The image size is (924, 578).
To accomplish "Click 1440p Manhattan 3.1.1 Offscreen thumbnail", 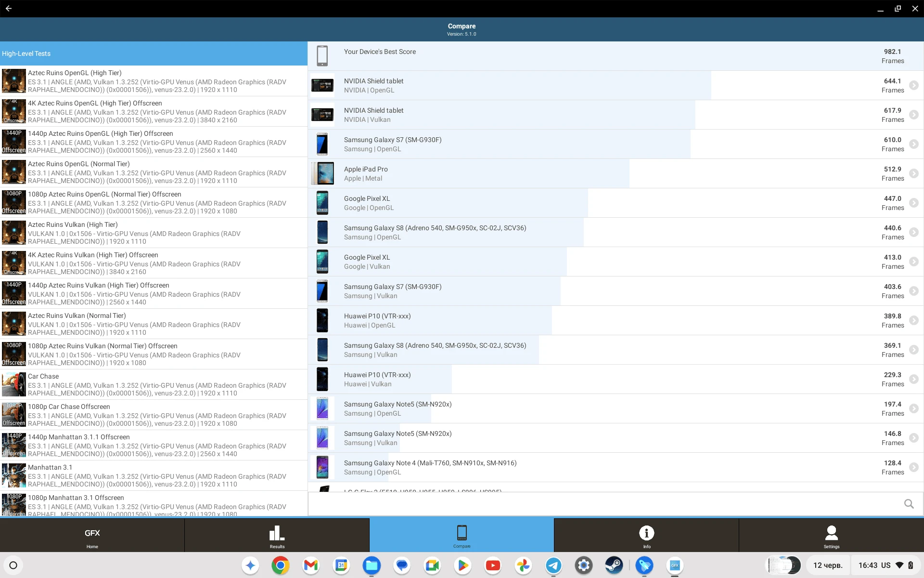I will (13, 445).
